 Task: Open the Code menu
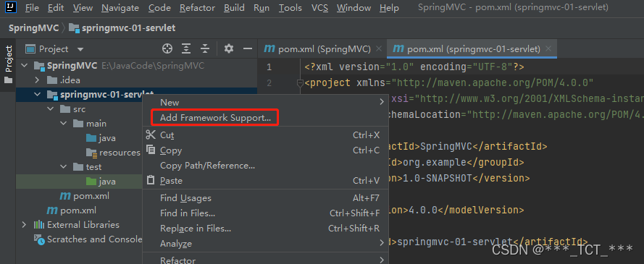[160, 8]
